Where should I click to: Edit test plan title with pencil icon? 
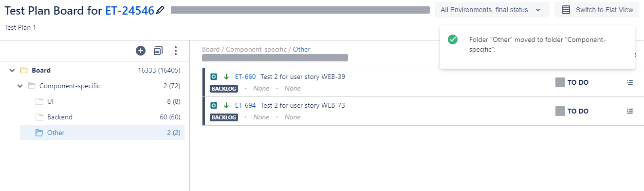161,10
